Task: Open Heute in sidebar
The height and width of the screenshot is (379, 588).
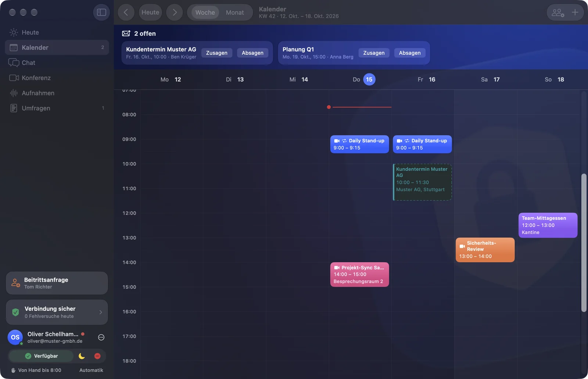Action: coord(57,32)
